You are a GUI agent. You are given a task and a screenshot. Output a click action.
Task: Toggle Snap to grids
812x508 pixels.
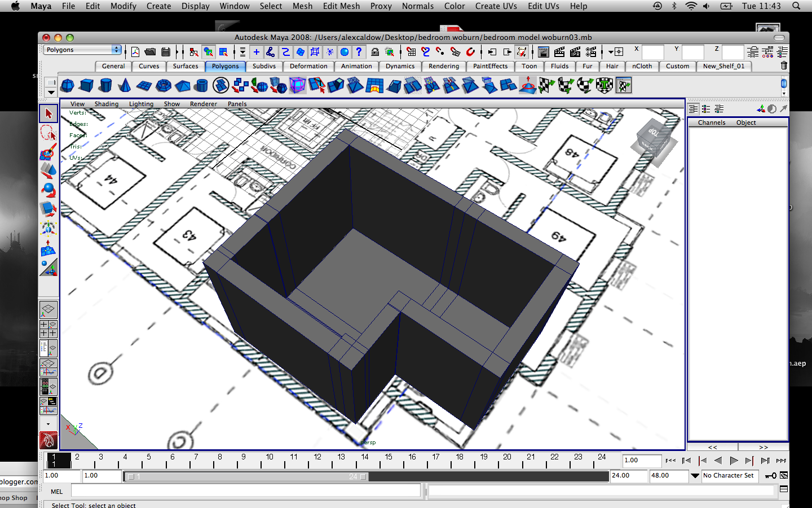(x=411, y=52)
